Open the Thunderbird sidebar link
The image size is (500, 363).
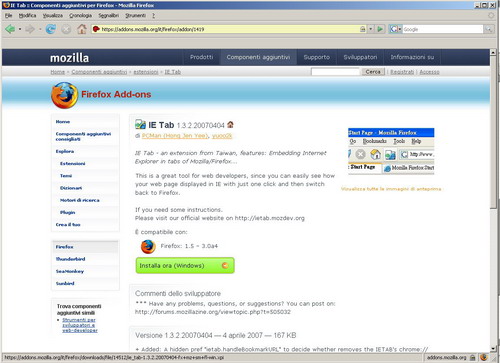[71, 259]
